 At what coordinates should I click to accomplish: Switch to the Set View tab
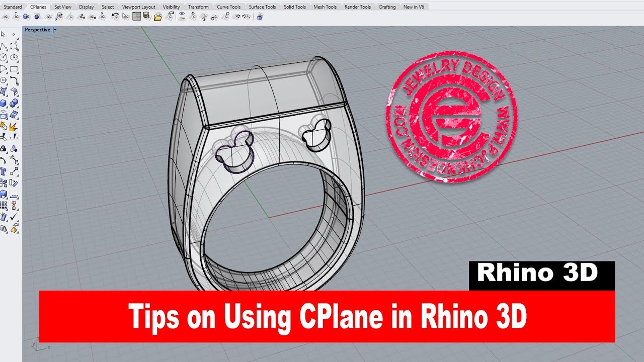coord(63,7)
